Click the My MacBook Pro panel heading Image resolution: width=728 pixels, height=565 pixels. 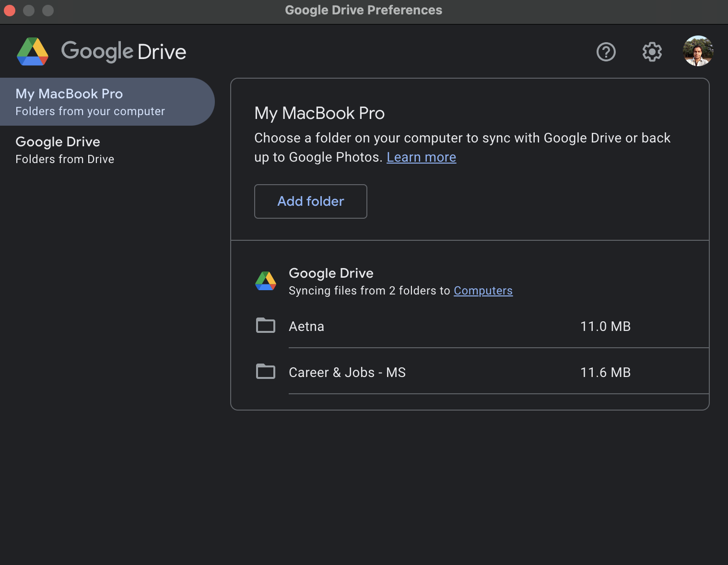pyautogui.click(x=319, y=114)
